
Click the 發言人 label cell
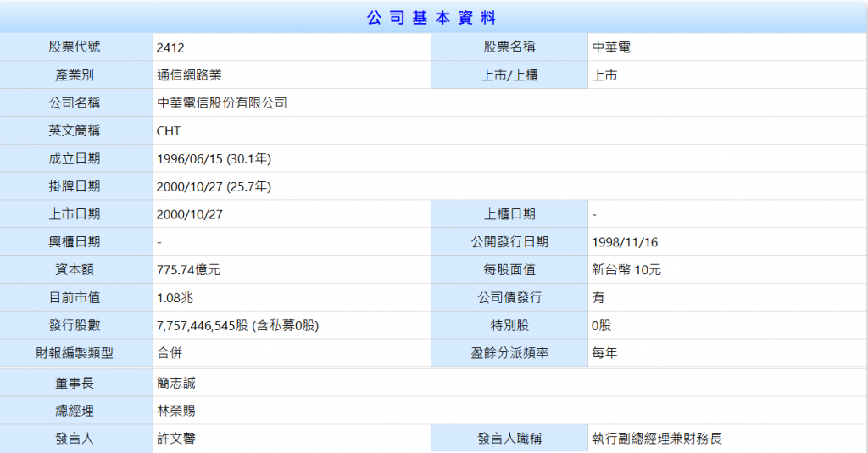76,439
